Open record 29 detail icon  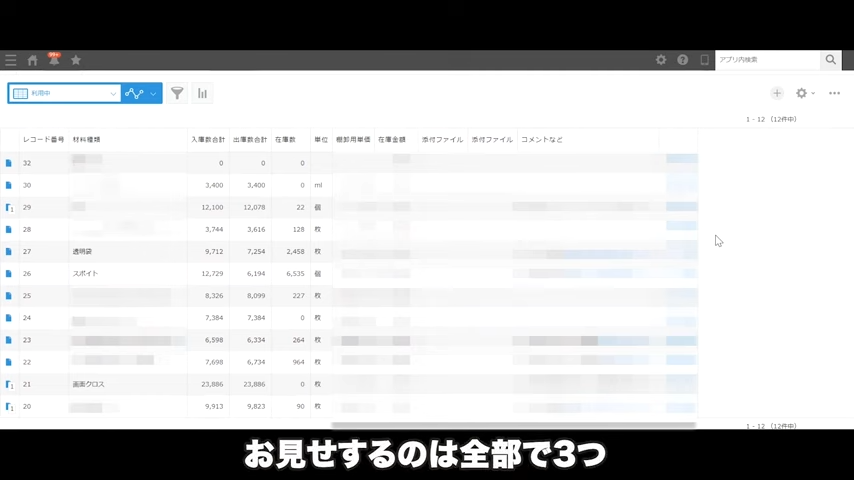(x=9, y=208)
